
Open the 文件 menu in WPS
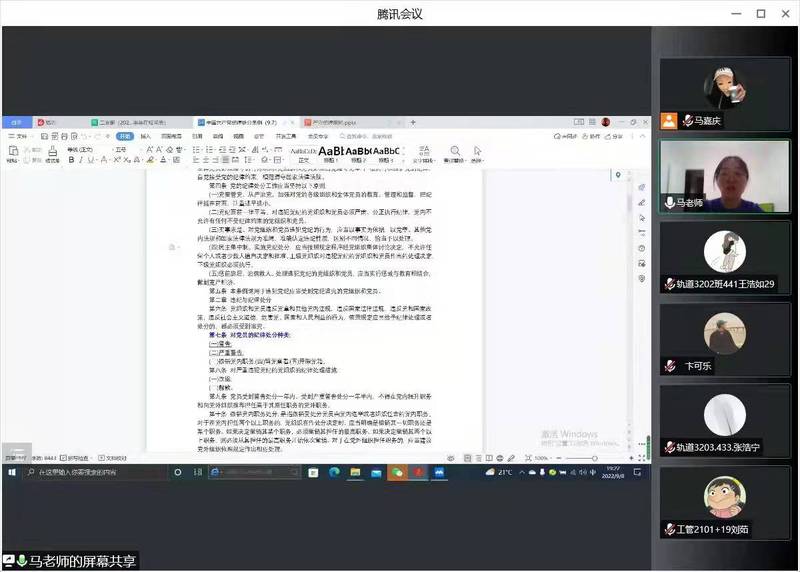tap(19, 136)
